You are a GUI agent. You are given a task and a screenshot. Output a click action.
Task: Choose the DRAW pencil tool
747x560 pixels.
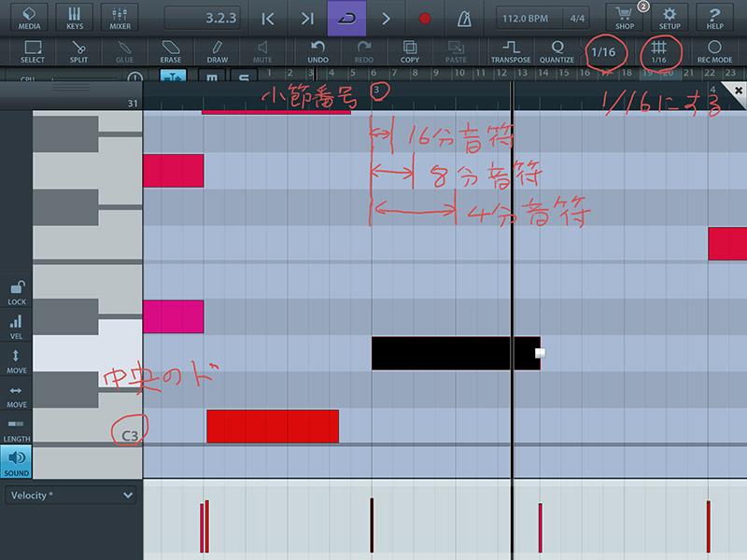(218, 51)
